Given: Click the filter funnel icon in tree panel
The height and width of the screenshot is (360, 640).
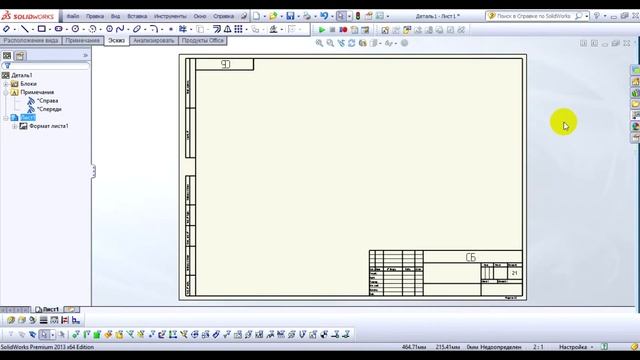Looking at the screenshot, I should click(7, 65).
